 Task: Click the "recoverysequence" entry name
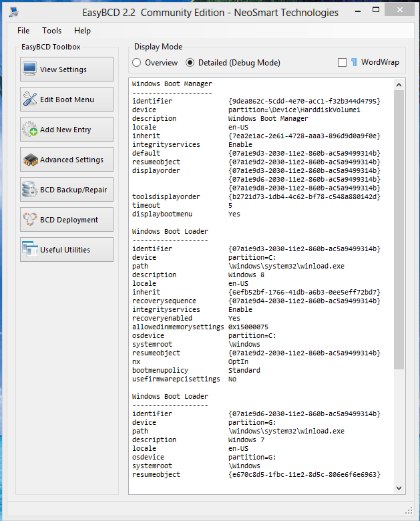164,301
